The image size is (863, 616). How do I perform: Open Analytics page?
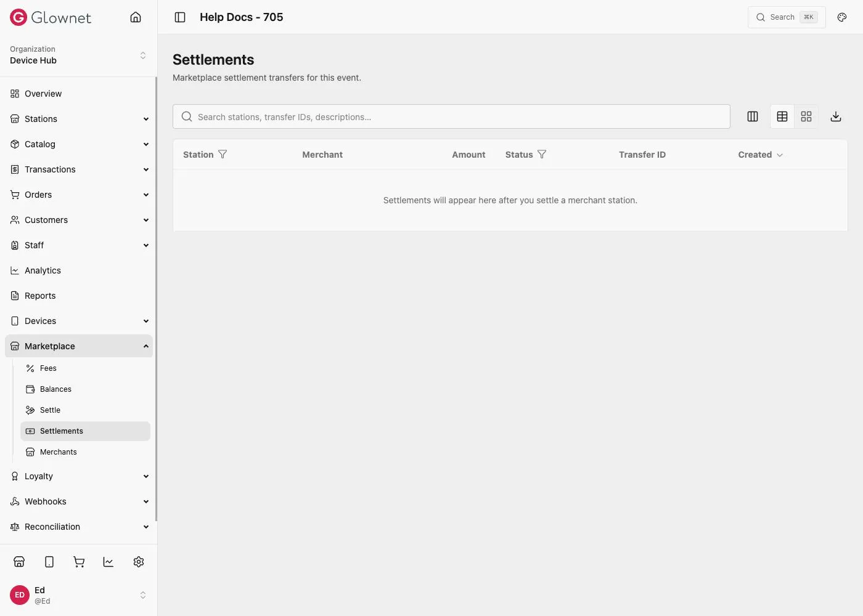[x=79, y=270]
